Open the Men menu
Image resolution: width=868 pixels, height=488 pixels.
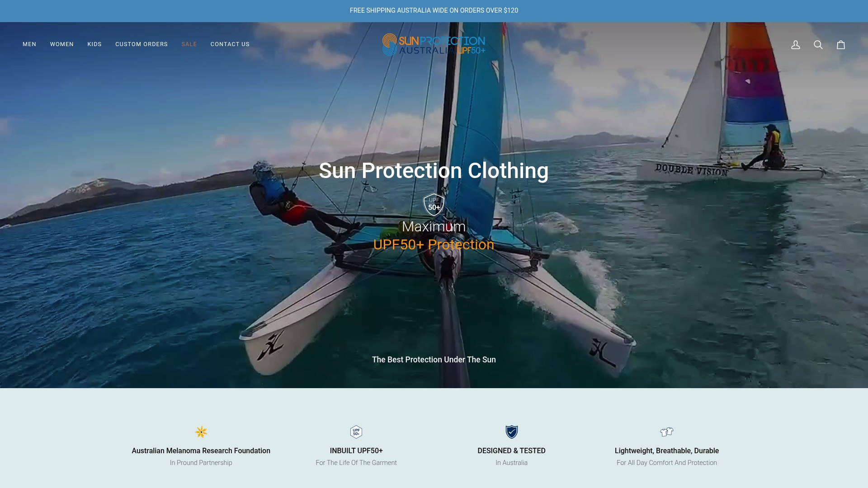click(29, 44)
